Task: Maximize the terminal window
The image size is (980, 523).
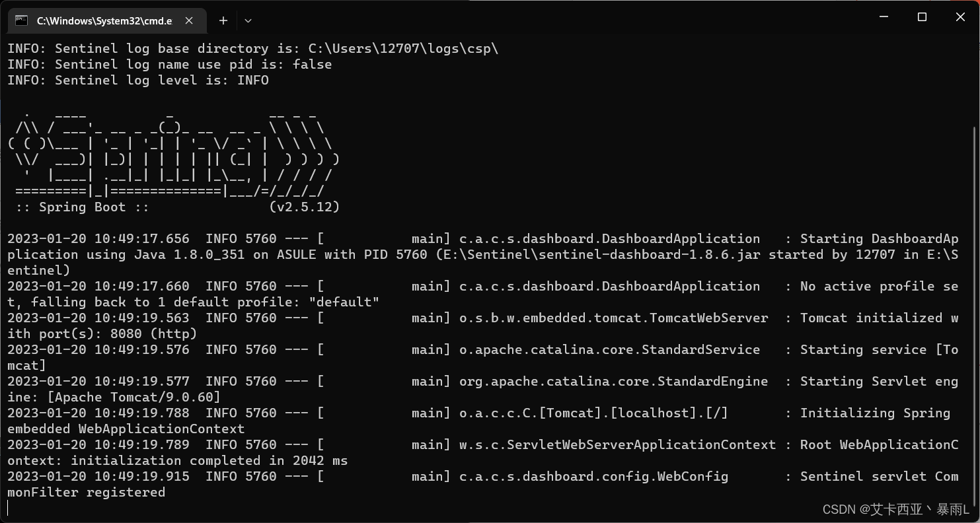Action: (x=923, y=17)
